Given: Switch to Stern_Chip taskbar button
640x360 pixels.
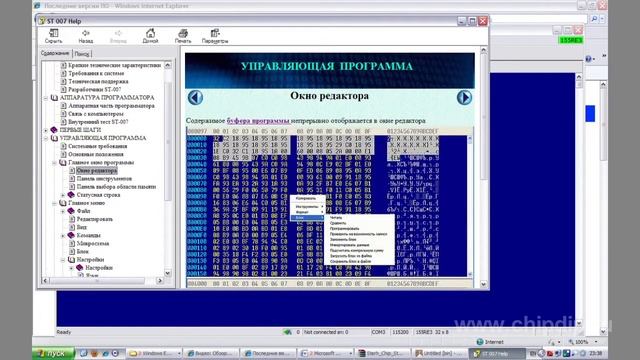Looking at the screenshot, I should [x=384, y=353].
